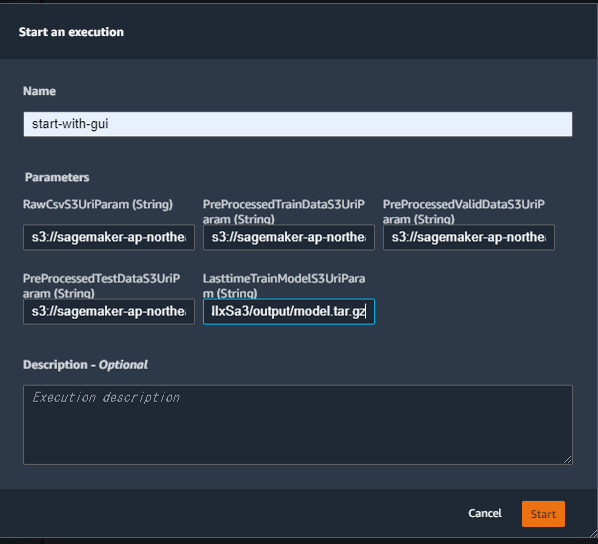Select the PreProcessedTrainDataS3UriParam input box

click(x=289, y=237)
